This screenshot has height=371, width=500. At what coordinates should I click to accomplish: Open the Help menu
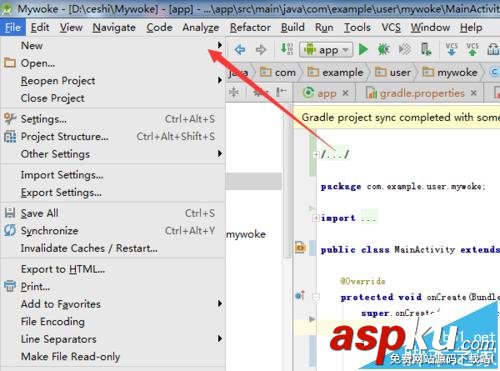click(471, 27)
